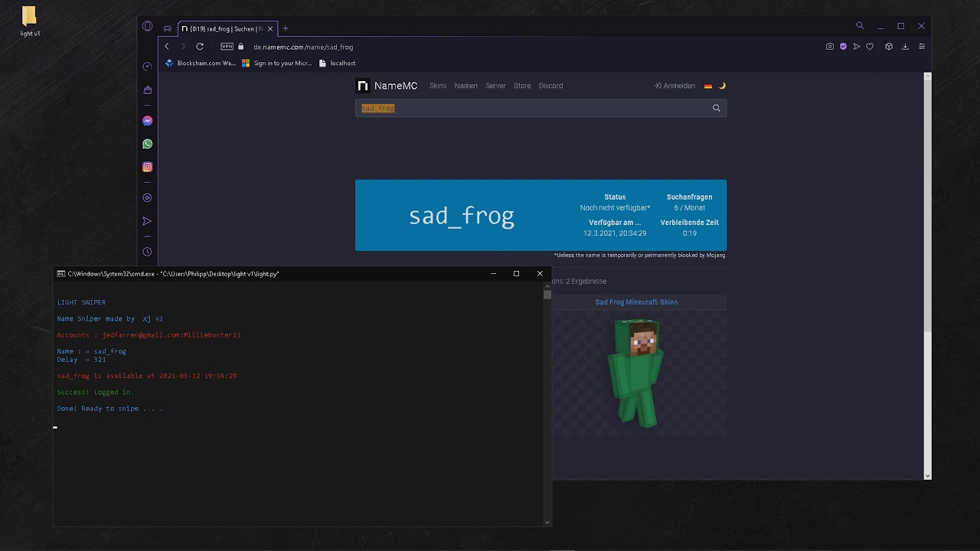Go back to the previous page

pyautogui.click(x=167, y=47)
